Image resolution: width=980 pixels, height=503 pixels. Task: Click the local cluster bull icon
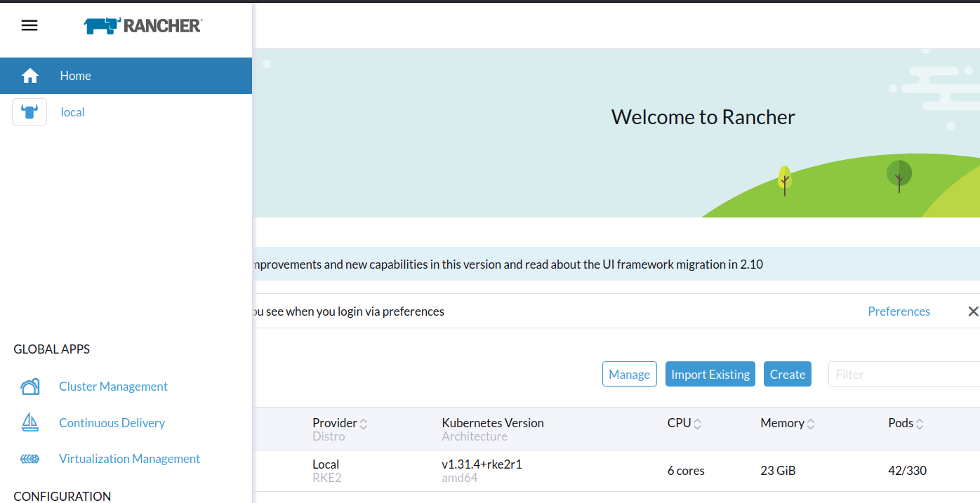29,112
